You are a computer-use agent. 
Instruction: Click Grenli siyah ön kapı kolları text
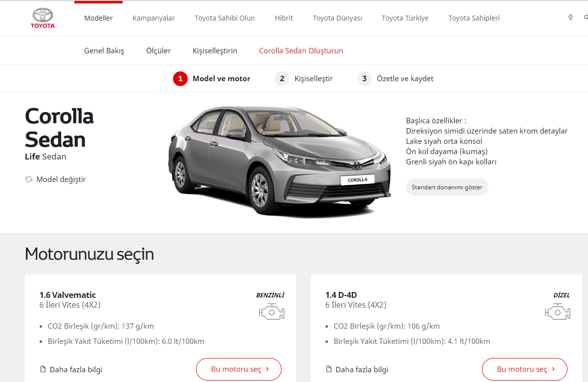coord(451,161)
